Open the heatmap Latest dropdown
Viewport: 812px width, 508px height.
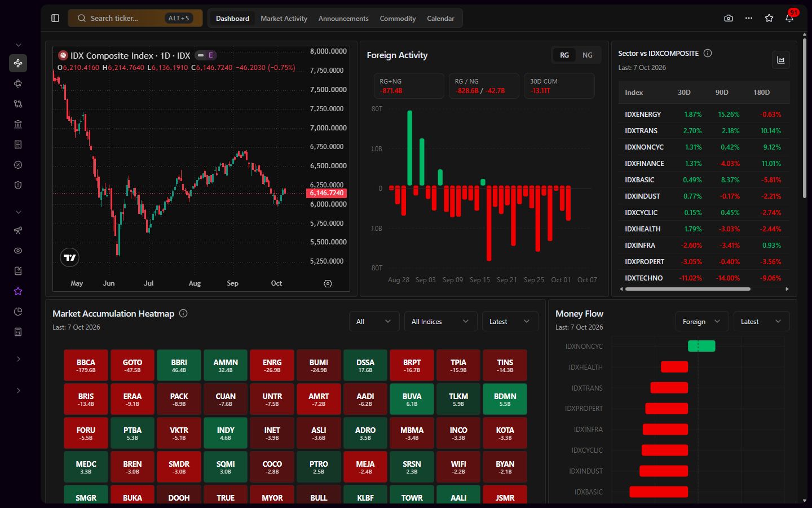(x=510, y=321)
